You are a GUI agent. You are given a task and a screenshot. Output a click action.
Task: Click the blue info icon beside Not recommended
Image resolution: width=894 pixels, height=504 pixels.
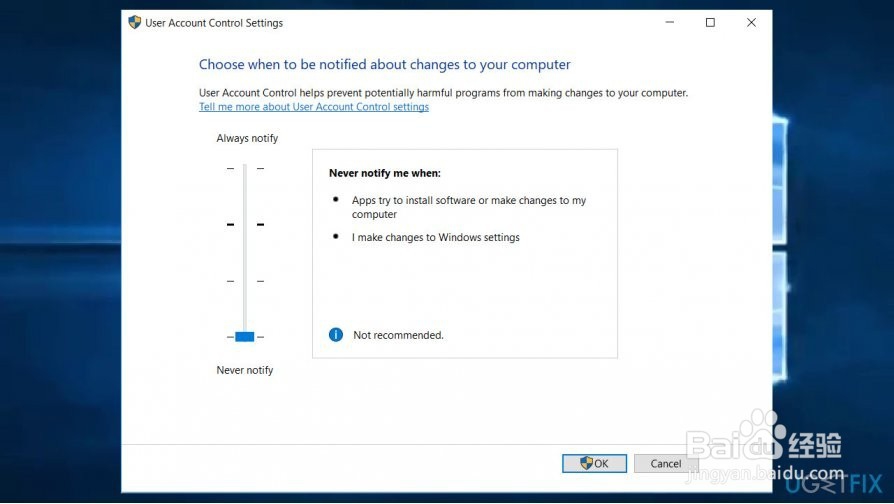pos(336,335)
